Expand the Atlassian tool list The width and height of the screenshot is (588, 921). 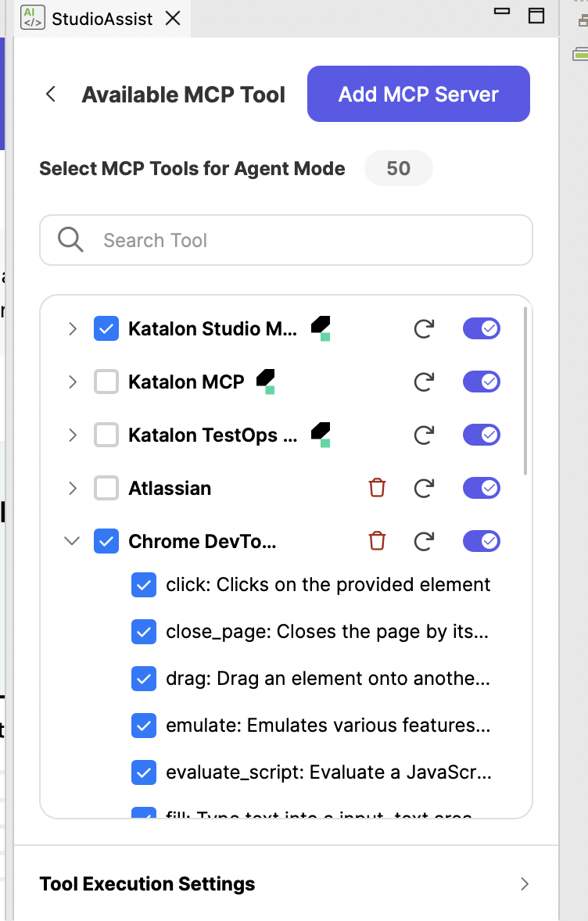72,488
